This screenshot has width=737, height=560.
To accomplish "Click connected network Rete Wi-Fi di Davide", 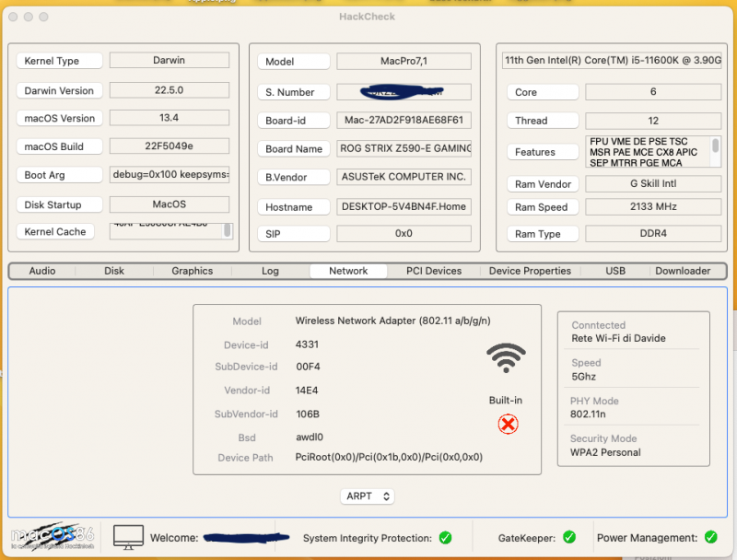I will pyautogui.click(x=618, y=338).
